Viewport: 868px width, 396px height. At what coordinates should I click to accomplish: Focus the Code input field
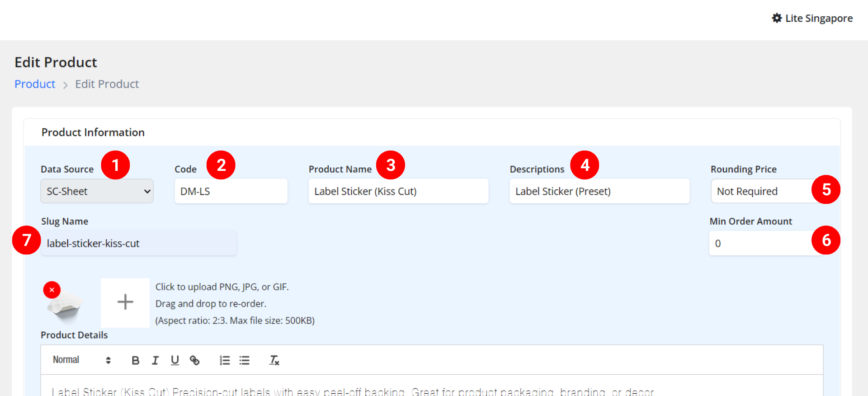pyautogui.click(x=231, y=191)
